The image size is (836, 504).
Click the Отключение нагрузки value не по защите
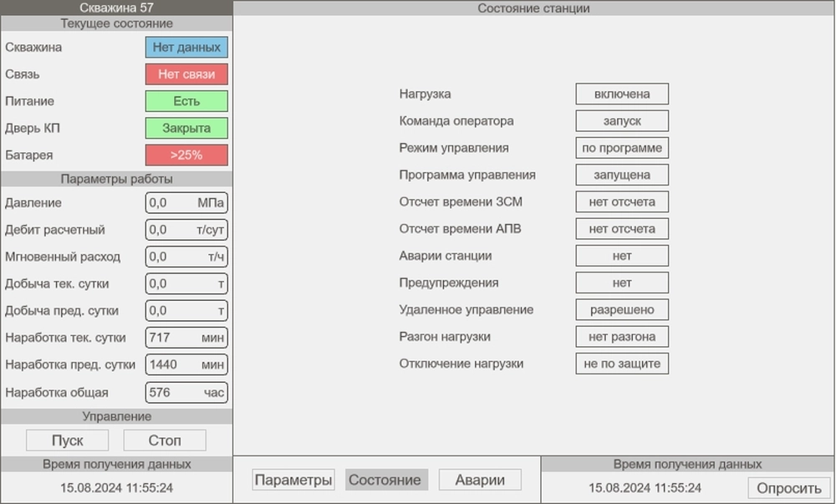(622, 364)
